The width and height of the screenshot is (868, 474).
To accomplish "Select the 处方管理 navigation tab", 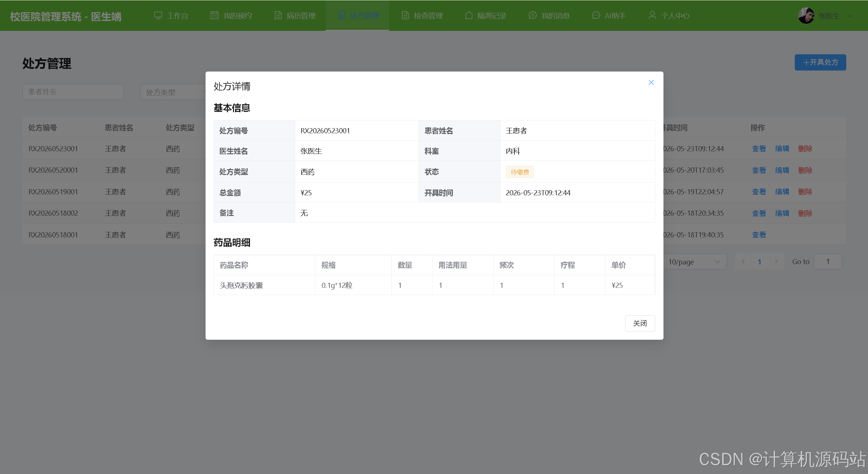I will tap(358, 16).
